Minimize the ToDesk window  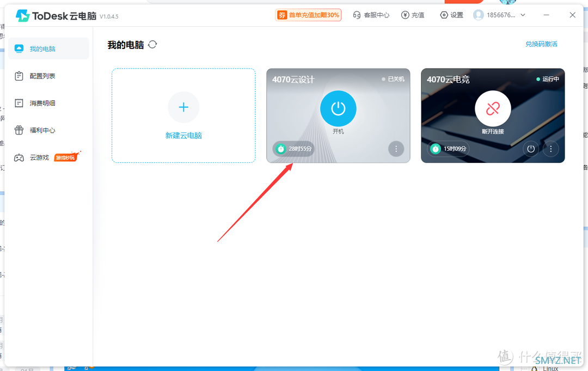click(547, 15)
